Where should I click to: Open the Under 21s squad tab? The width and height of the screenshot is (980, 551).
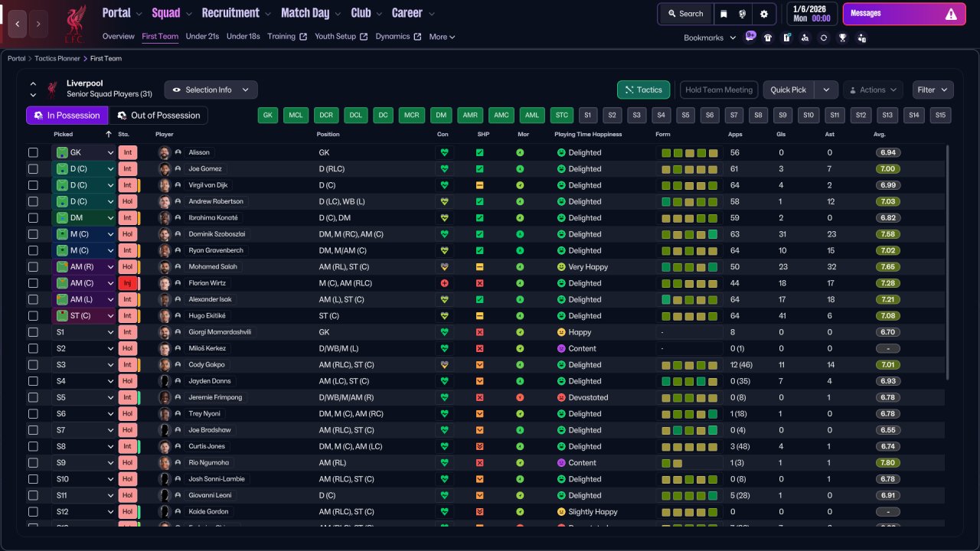[x=202, y=37]
